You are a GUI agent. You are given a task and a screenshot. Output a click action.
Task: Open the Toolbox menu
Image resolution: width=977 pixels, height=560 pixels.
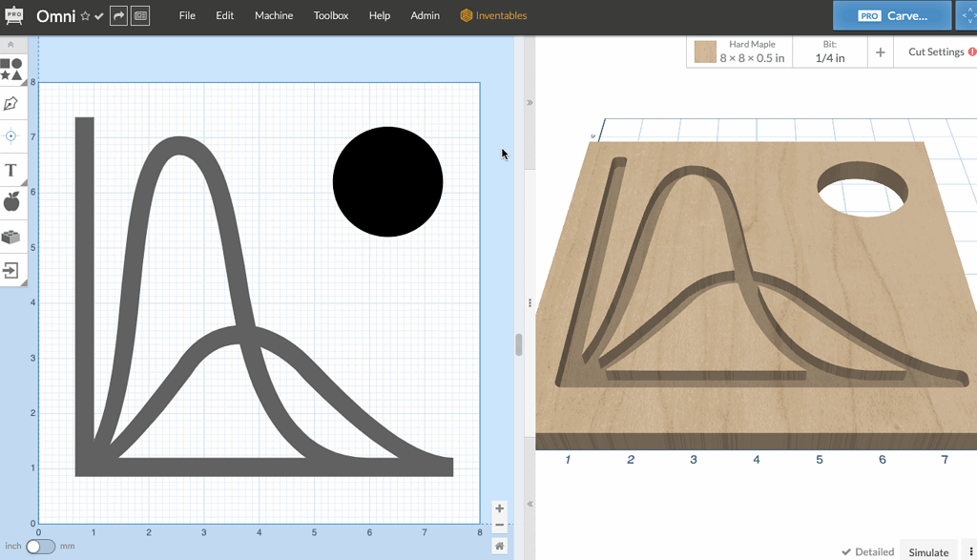click(330, 15)
